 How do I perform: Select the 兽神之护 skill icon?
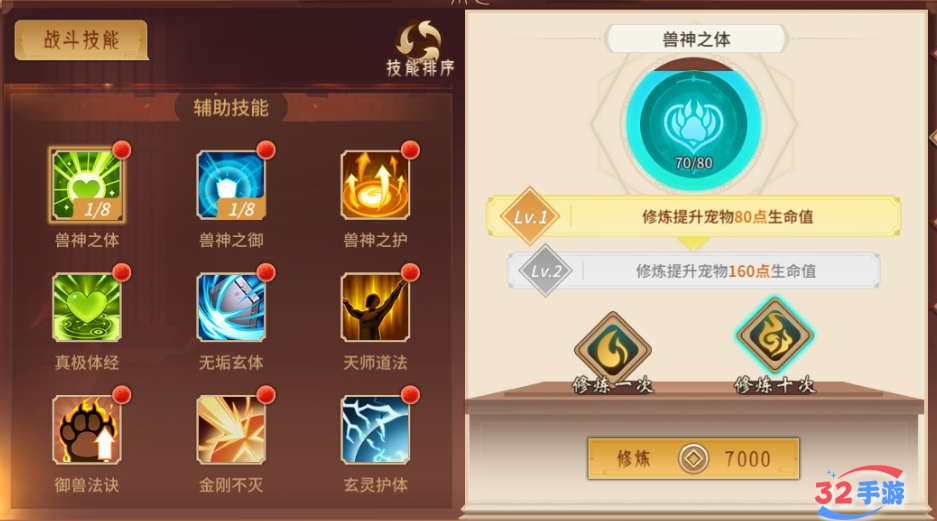(375, 185)
